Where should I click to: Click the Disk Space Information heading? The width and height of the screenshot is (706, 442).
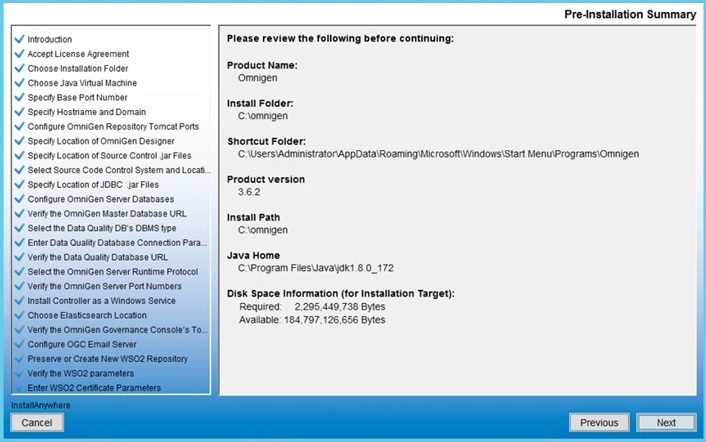point(341,293)
